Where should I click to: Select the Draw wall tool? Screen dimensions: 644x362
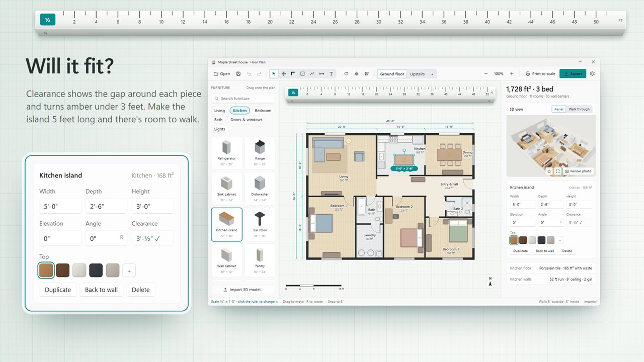[293, 74]
